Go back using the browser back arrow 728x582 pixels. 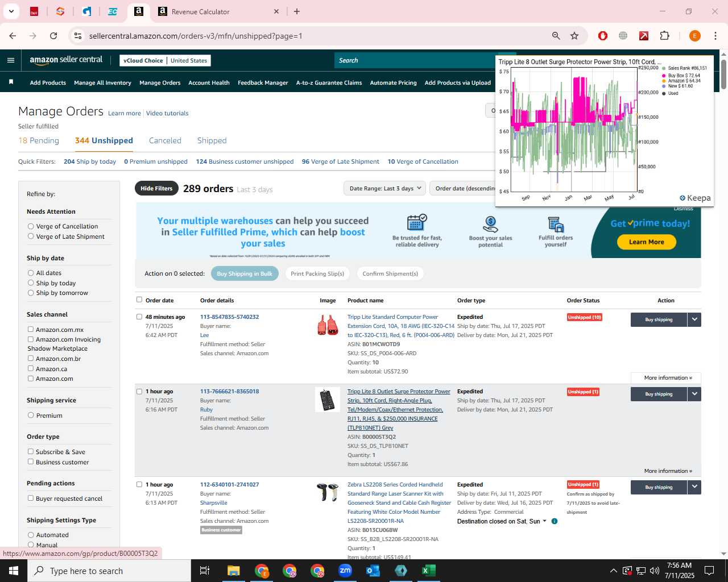pos(13,36)
